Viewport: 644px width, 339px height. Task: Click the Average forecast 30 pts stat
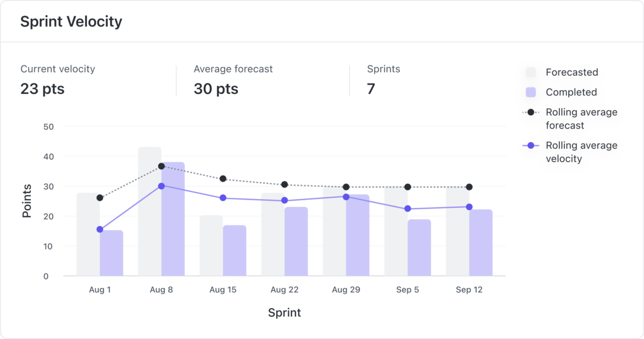(216, 88)
